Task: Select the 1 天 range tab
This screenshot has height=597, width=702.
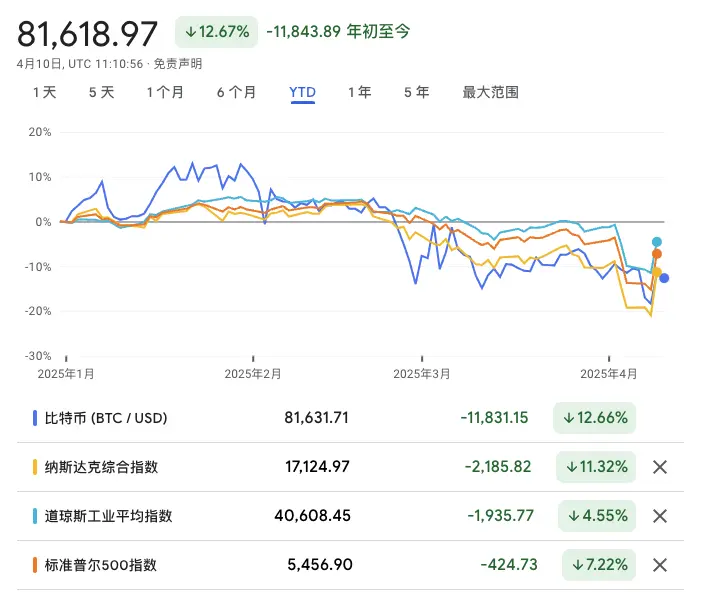Action: point(44,92)
